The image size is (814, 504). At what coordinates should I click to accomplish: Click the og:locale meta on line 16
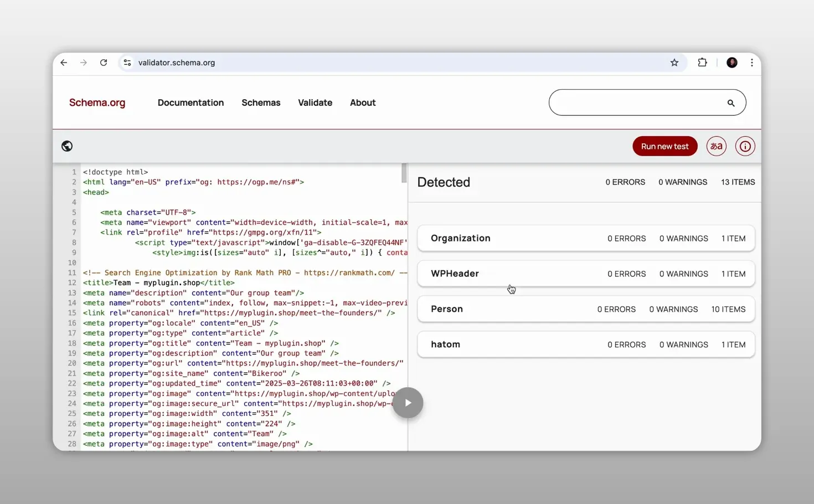(181, 323)
